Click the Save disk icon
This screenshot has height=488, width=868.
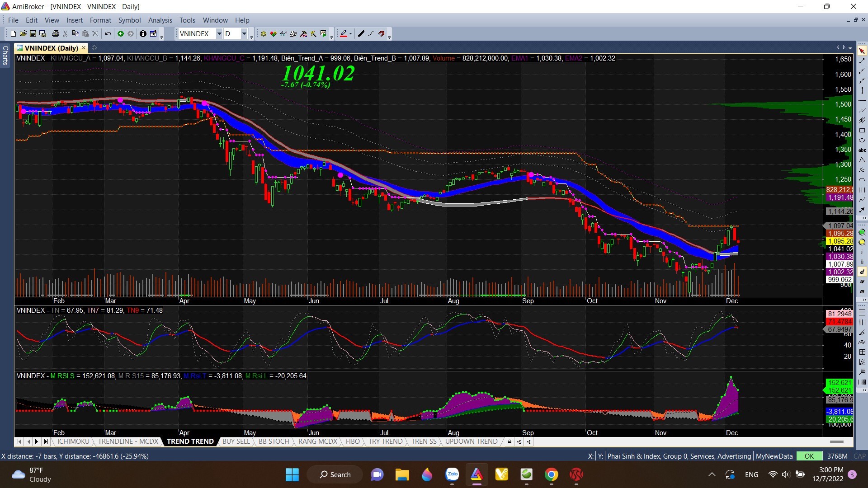[x=33, y=34]
